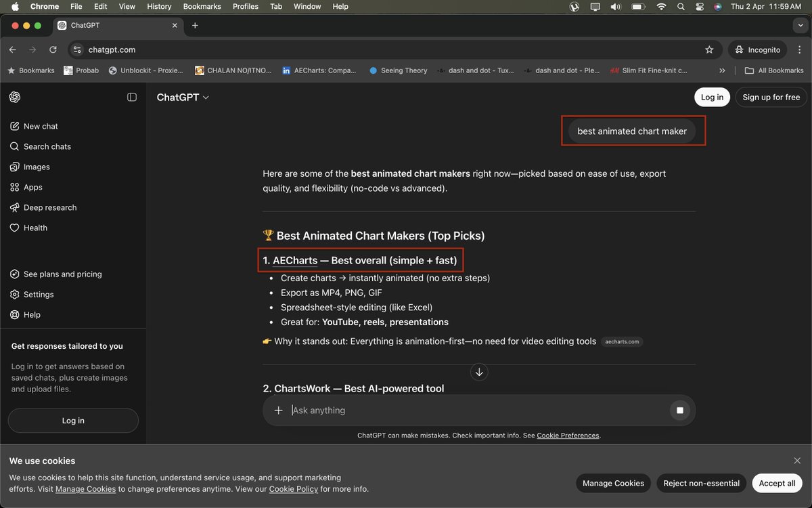
Task: Click the Manage Cookies button
Action: coord(613,483)
